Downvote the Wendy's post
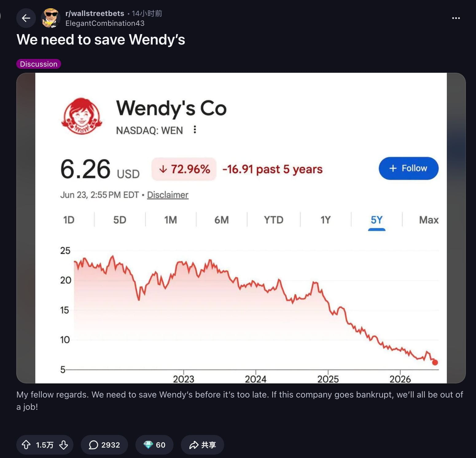476x458 pixels. pyautogui.click(x=64, y=444)
